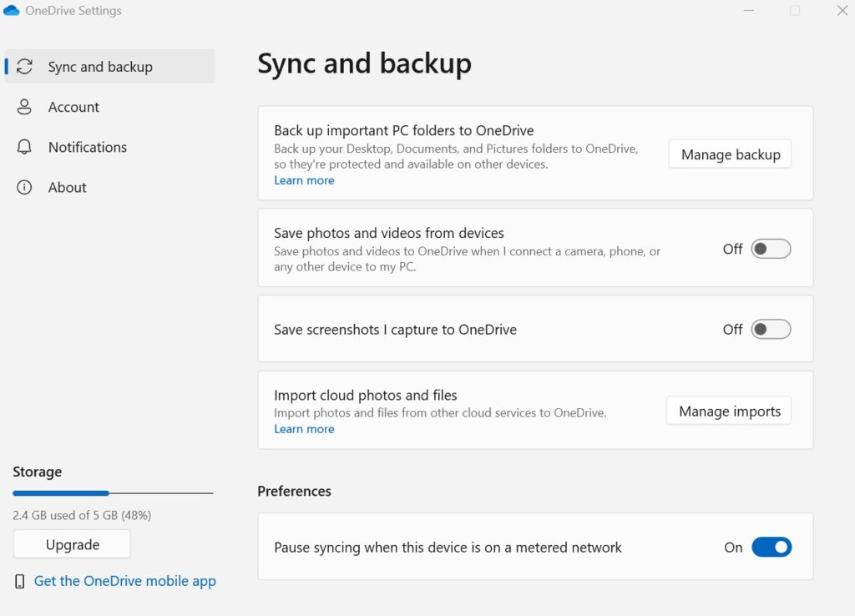Click the Preferences section heading
Viewport: 855px width, 616px height.
(295, 491)
